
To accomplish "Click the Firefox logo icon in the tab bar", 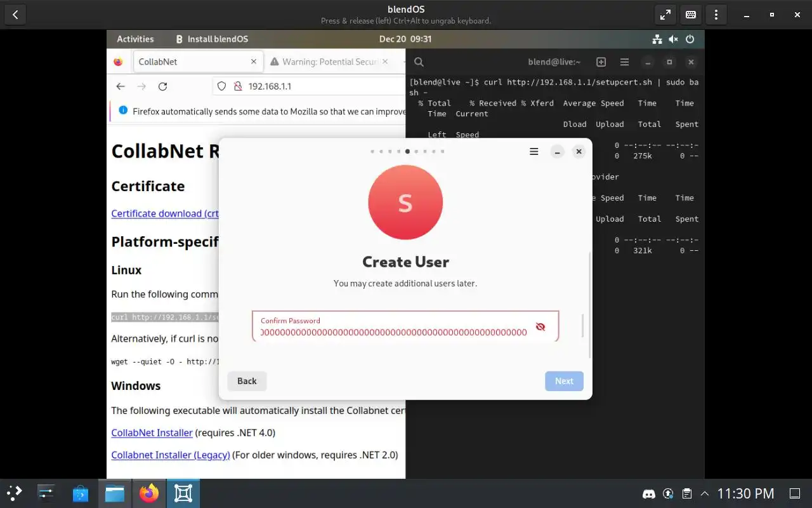I will (x=118, y=62).
